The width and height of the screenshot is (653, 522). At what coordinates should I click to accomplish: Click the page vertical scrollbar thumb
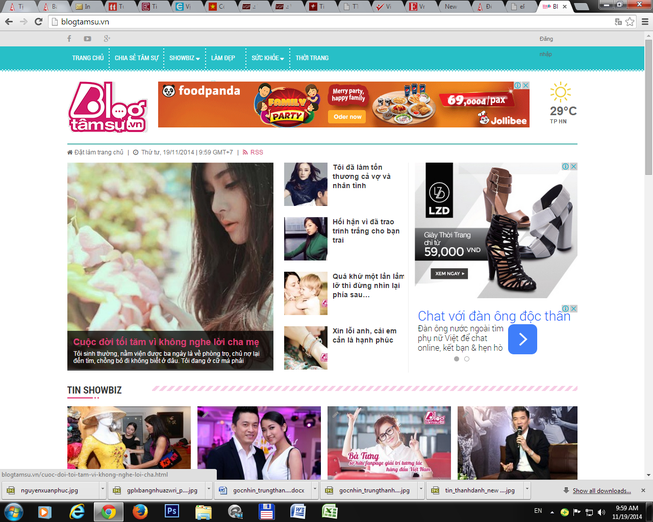pyautogui.click(x=648, y=107)
